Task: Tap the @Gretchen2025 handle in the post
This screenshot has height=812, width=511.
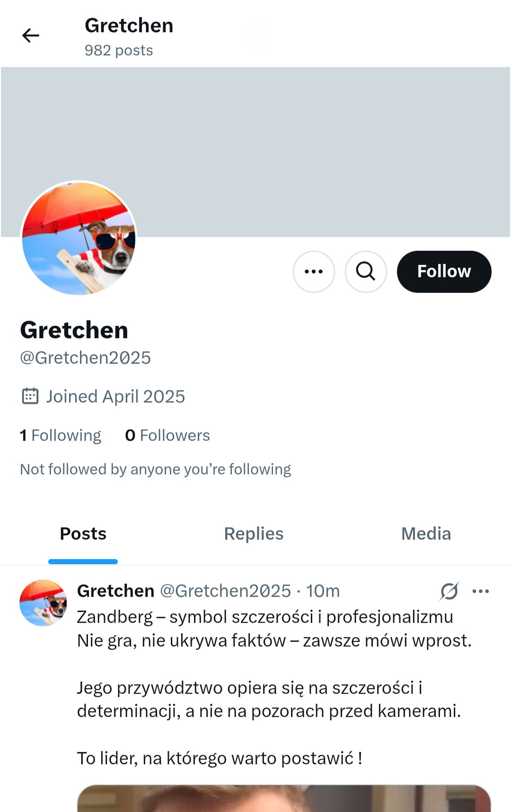Action: pyautogui.click(x=225, y=591)
